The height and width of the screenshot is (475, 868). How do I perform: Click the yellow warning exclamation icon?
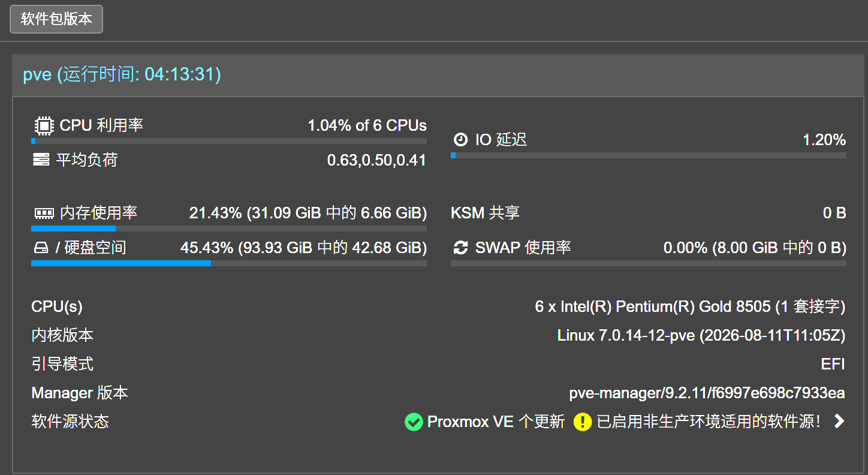pyautogui.click(x=583, y=422)
